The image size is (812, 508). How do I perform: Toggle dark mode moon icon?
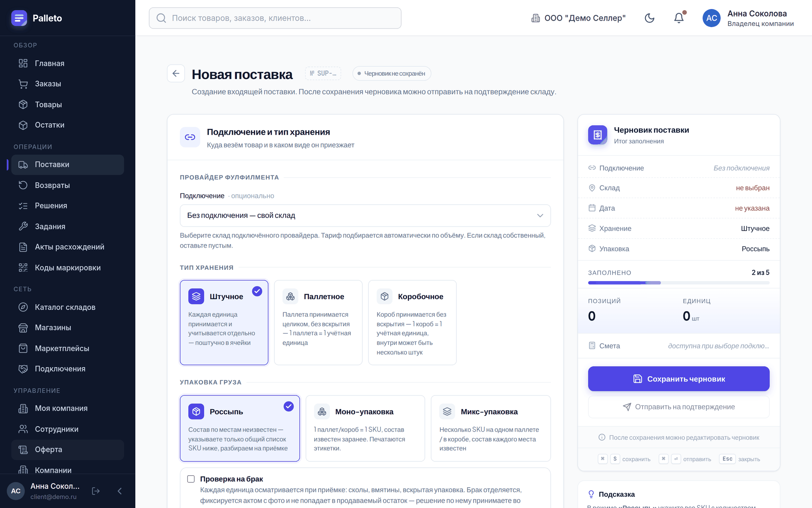click(649, 18)
